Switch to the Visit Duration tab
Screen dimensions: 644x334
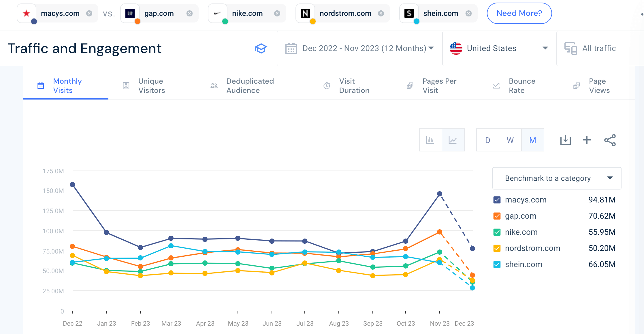(x=347, y=86)
